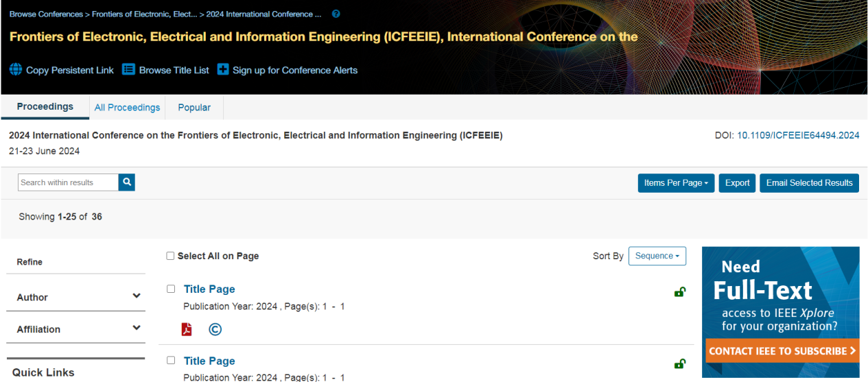This screenshot has width=868, height=382.
Task: Click the Export button
Action: [737, 183]
